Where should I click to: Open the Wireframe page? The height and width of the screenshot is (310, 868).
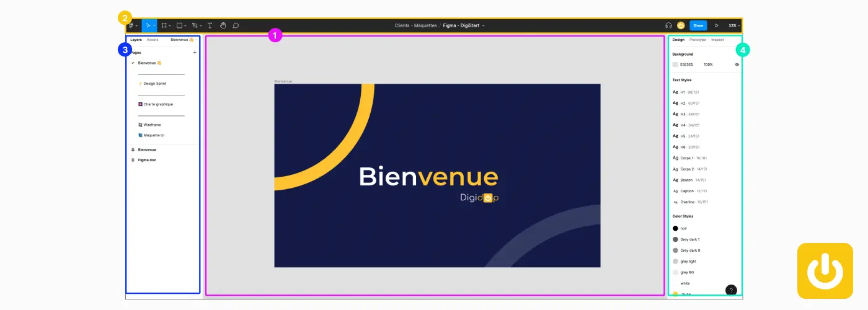pyautogui.click(x=149, y=125)
